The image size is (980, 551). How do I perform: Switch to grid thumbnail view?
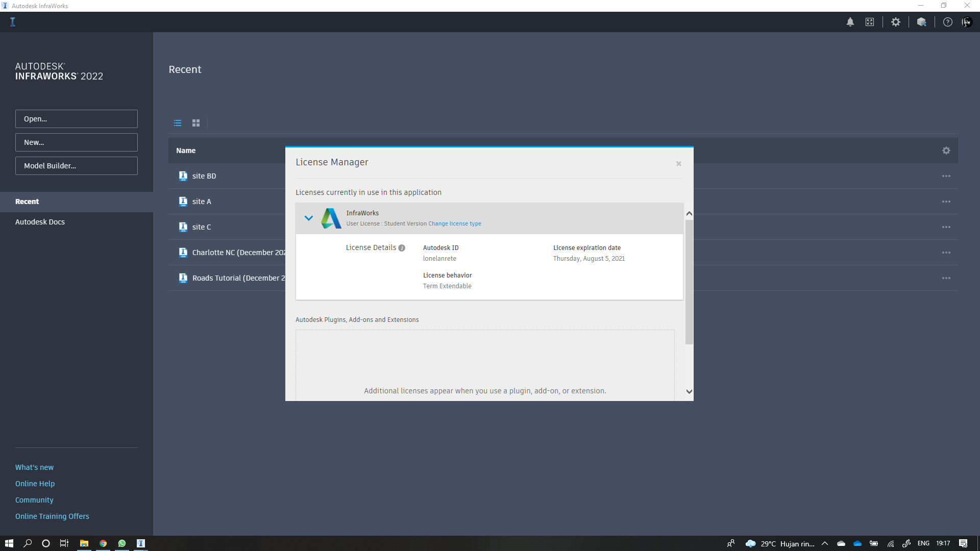pos(196,123)
